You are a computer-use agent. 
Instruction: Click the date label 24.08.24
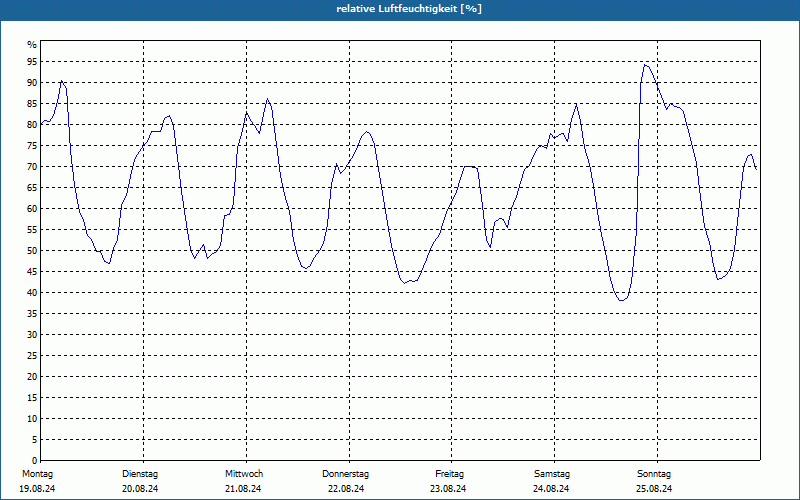[552, 489]
